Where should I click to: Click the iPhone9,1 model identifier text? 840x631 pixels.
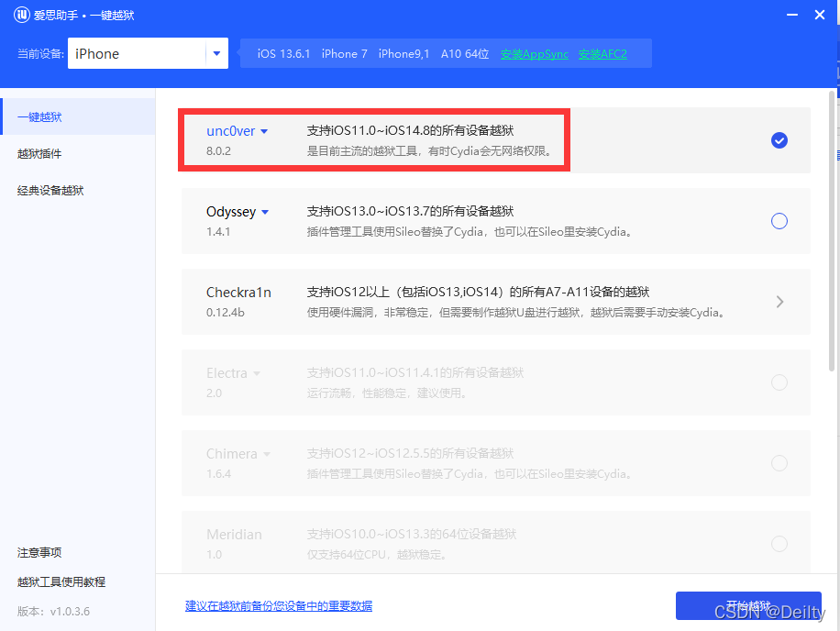pos(403,54)
